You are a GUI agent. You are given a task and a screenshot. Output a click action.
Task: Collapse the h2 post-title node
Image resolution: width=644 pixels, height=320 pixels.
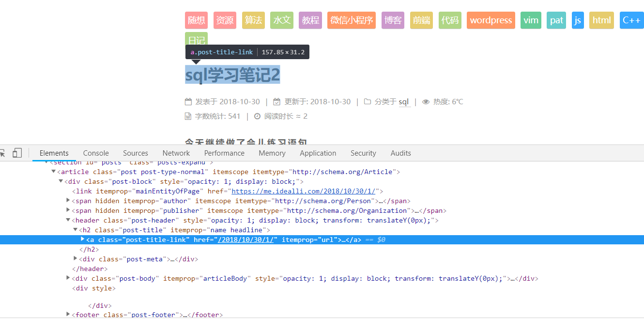click(x=76, y=230)
